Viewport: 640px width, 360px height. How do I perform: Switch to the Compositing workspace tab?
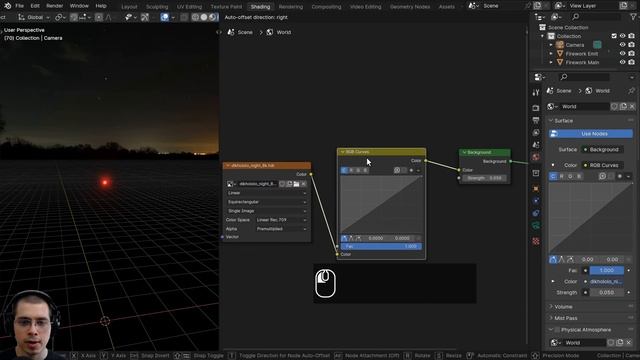coord(326,7)
